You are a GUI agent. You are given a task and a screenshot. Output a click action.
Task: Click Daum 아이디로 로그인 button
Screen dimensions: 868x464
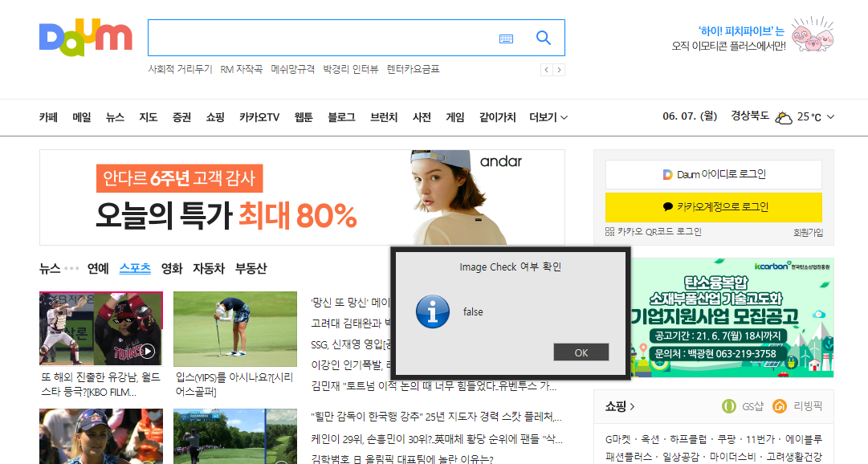714,174
